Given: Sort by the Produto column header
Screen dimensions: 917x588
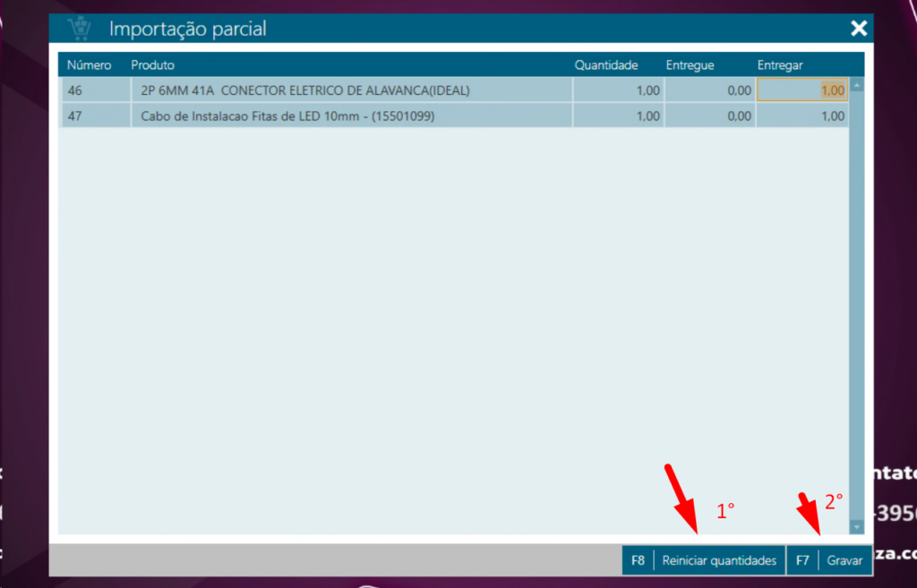Looking at the screenshot, I should 153,65.
